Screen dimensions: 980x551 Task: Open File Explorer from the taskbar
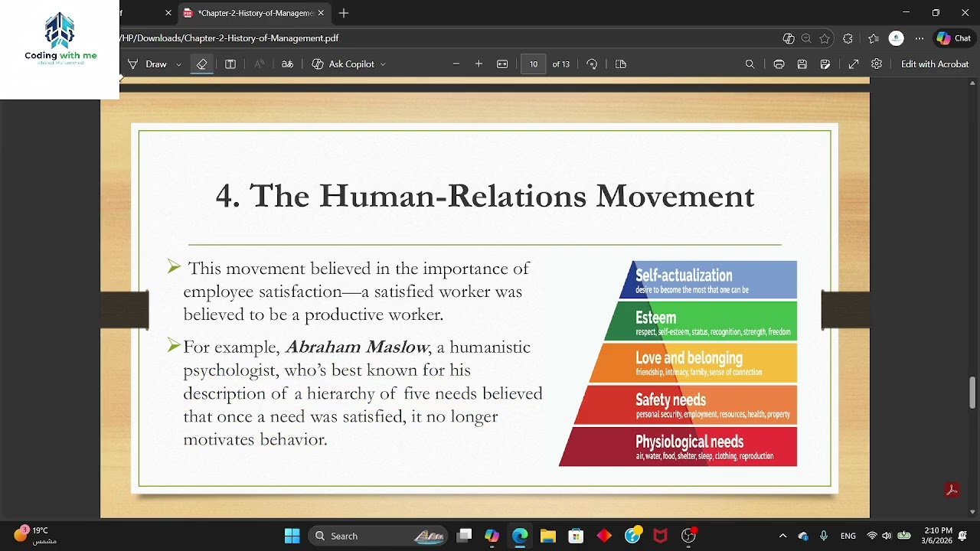pos(547,536)
